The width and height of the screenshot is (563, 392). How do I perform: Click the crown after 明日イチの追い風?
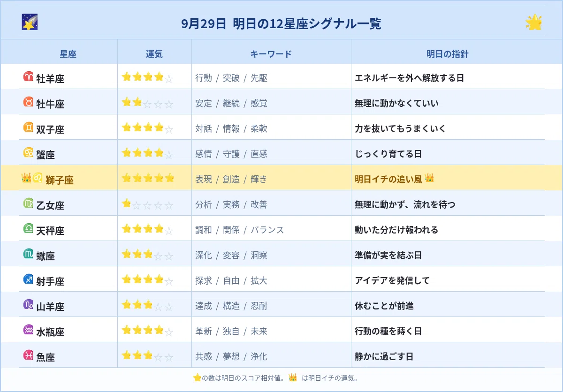tap(429, 178)
